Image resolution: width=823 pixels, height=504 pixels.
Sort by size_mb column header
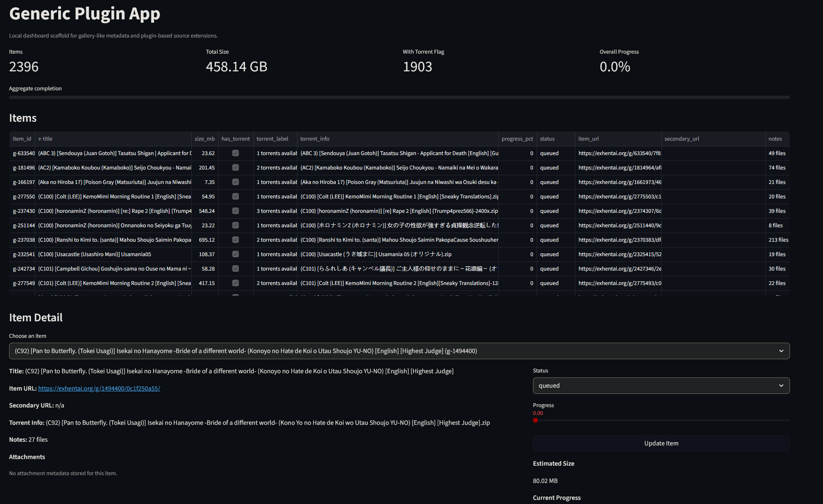coord(205,139)
